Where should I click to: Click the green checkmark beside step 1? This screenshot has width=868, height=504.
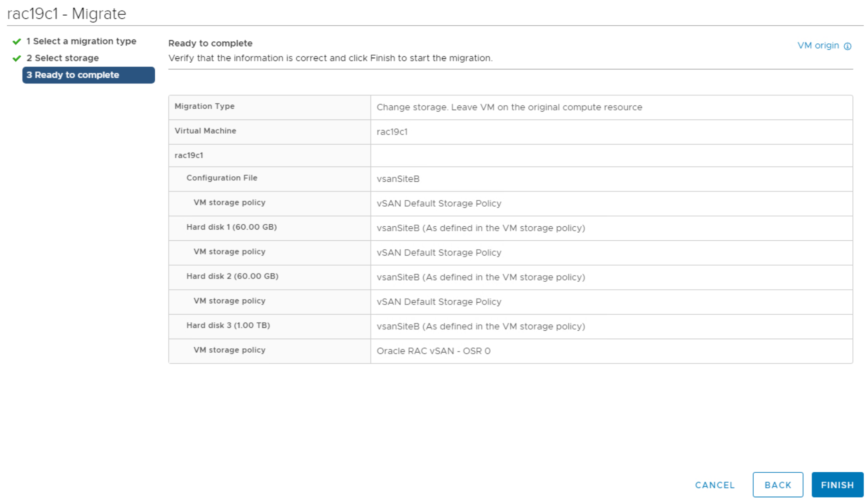click(17, 41)
